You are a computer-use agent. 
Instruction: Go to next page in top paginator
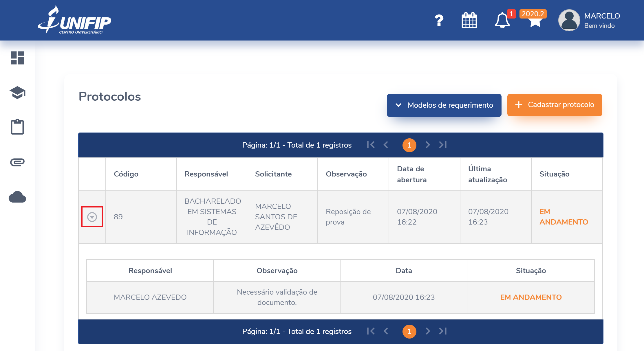428,145
